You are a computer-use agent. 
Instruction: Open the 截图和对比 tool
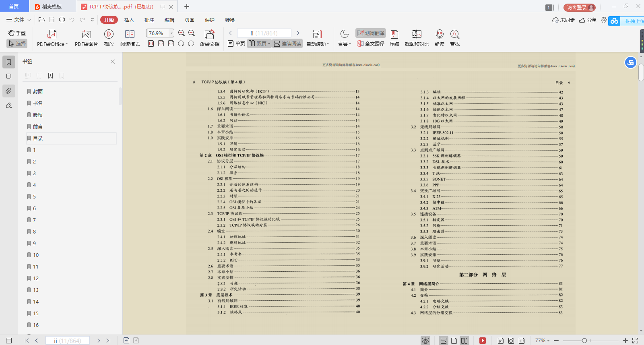point(417,34)
